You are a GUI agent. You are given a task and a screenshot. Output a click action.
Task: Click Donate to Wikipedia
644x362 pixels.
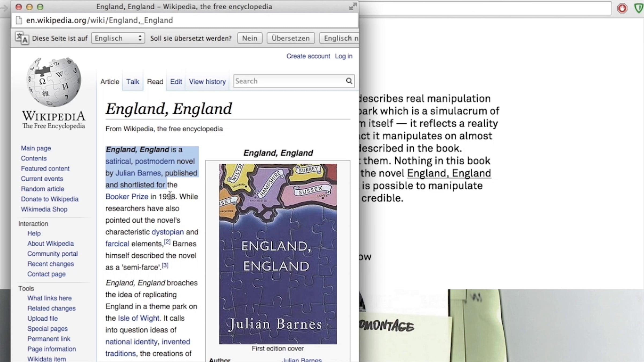pos(50,199)
